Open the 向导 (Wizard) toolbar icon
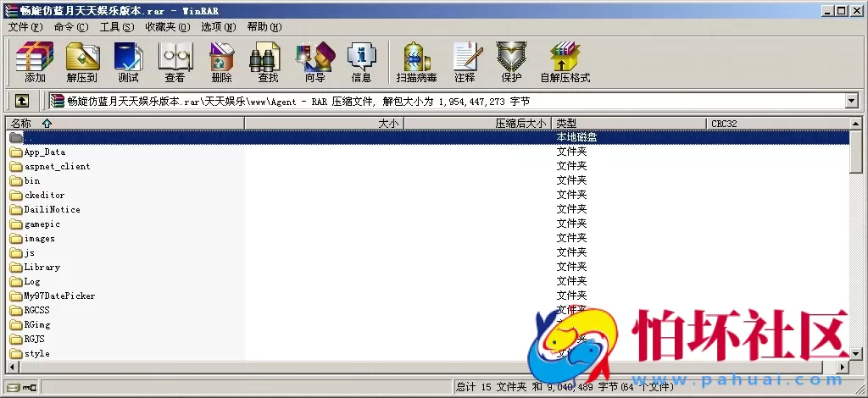868x398 pixels. point(315,57)
